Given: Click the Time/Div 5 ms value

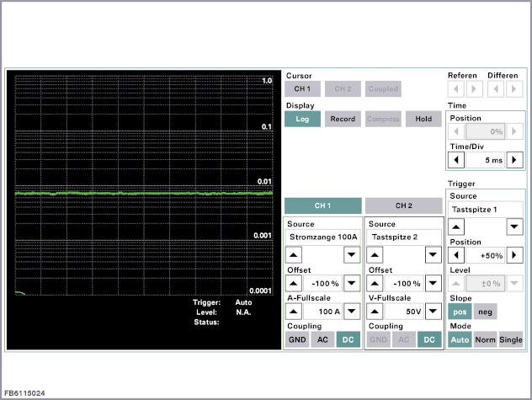Looking at the screenshot, I should point(485,160).
